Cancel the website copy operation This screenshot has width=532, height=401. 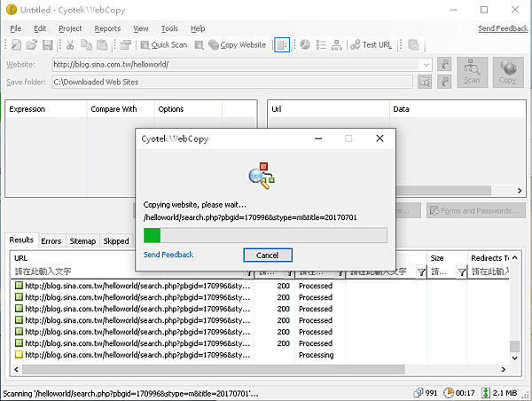(267, 255)
